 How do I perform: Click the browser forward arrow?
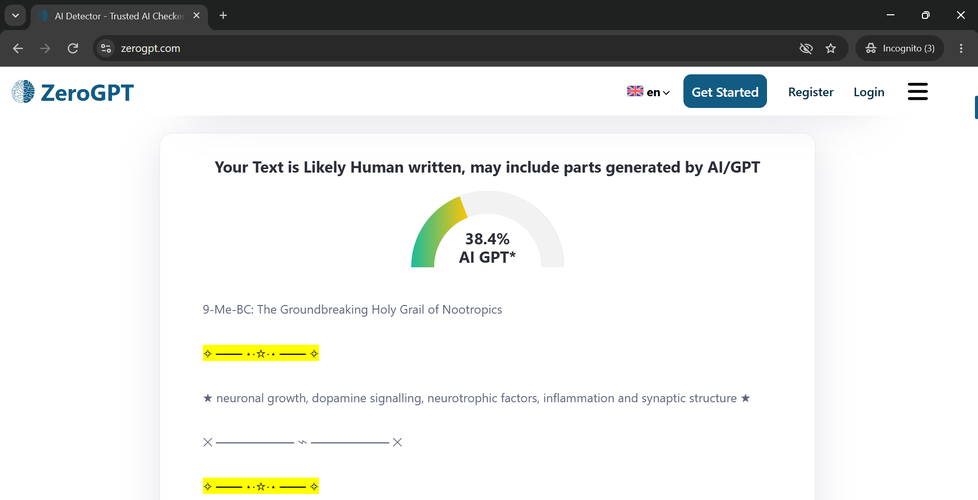tap(45, 48)
